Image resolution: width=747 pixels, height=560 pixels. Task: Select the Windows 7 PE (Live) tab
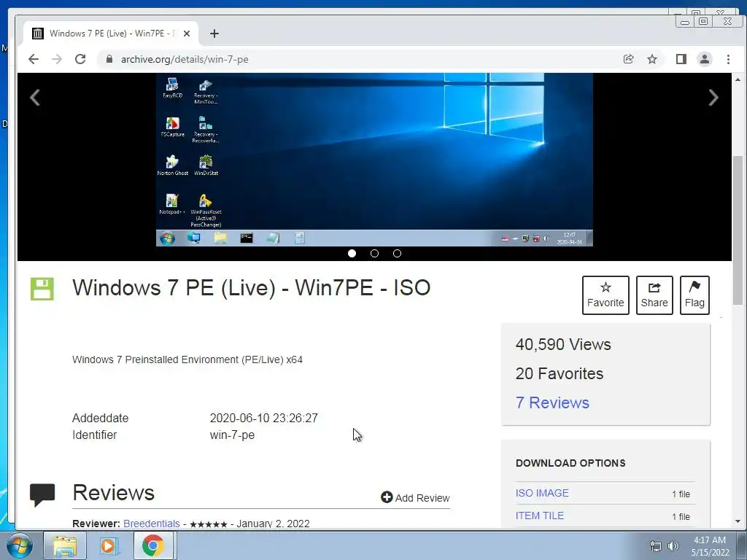click(111, 34)
